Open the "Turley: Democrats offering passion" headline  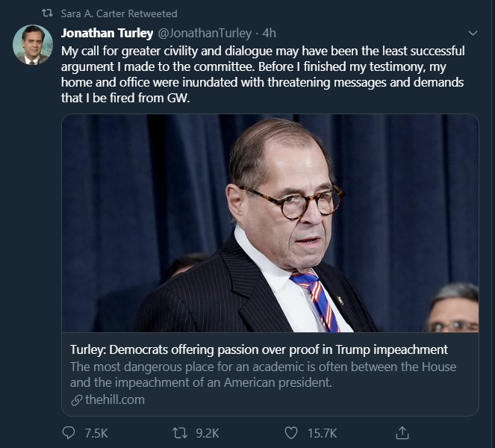(258, 349)
